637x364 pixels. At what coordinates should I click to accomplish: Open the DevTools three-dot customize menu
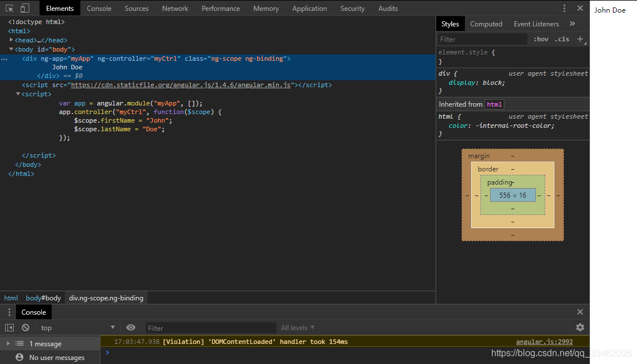pos(564,8)
